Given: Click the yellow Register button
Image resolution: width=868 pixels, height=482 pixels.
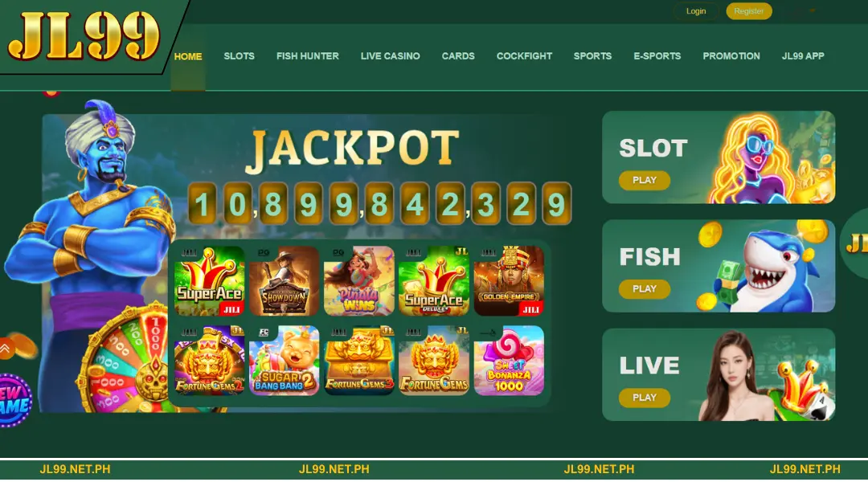Looking at the screenshot, I should (x=749, y=11).
